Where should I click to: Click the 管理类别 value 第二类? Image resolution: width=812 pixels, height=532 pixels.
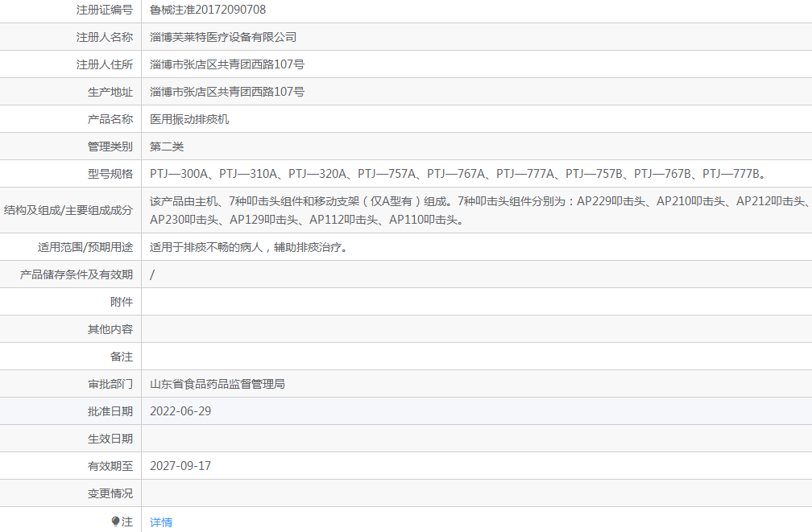164,146
